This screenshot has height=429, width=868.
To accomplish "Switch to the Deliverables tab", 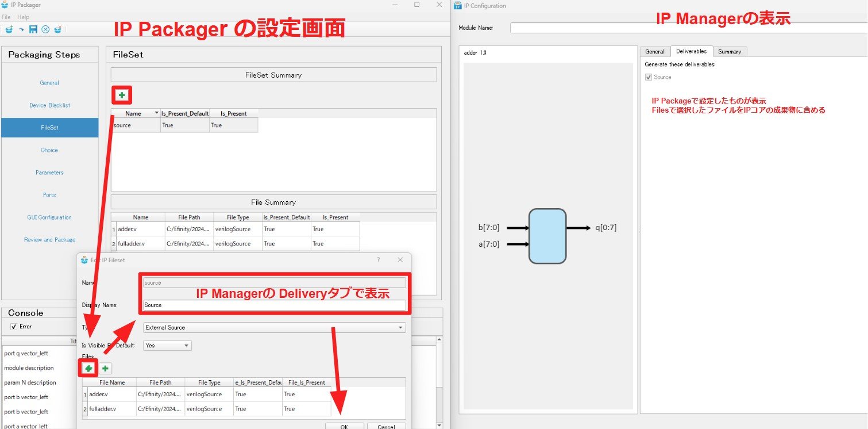I will [692, 51].
